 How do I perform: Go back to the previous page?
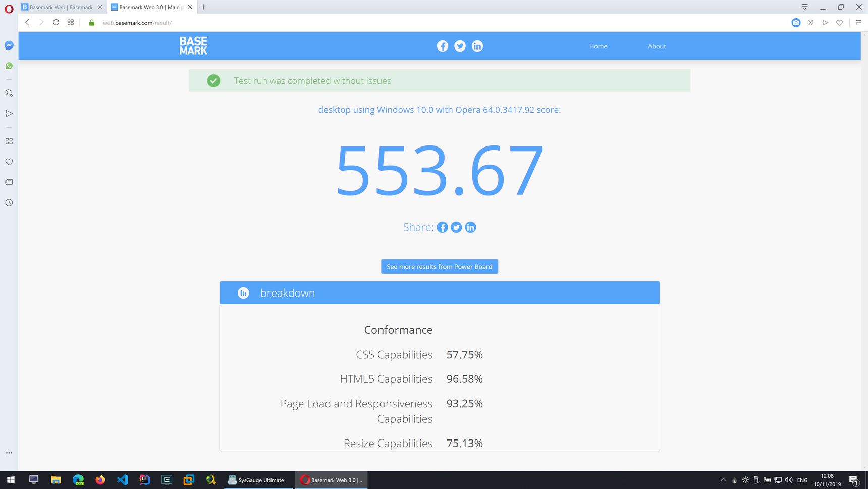tap(27, 22)
